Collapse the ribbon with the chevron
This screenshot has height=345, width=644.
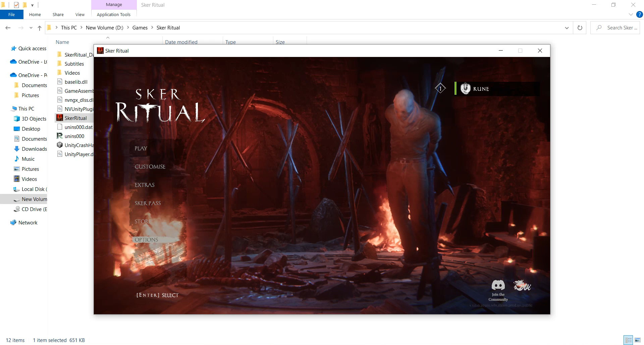click(631, 14)
